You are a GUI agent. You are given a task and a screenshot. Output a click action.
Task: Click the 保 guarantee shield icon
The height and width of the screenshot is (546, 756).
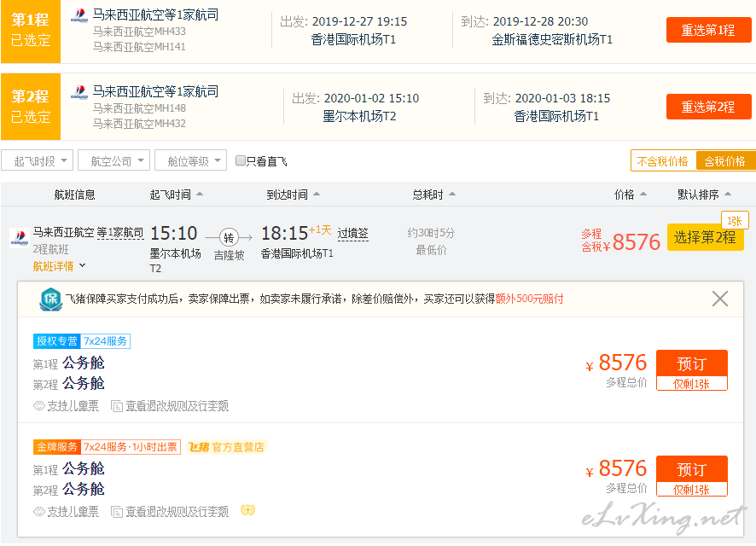click(x=50, y=299)
